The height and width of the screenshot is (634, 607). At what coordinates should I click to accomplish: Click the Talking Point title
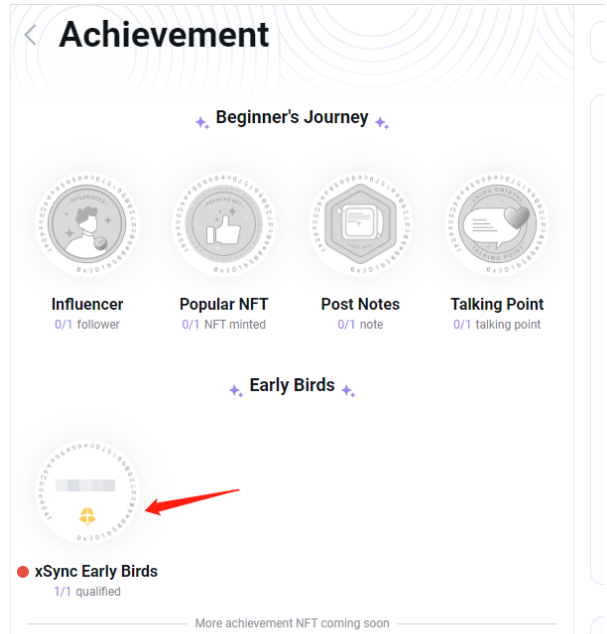(x=497, y=304)
